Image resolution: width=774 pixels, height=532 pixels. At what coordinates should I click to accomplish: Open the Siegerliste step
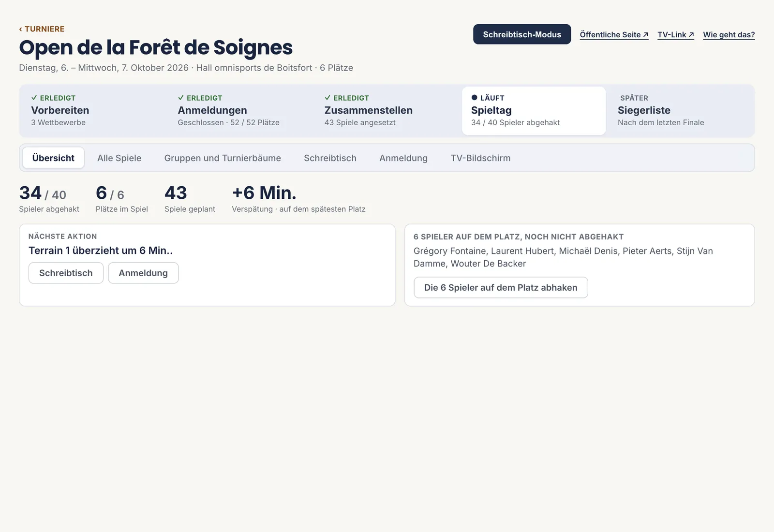pyautogui.click(x=680, y=111)
